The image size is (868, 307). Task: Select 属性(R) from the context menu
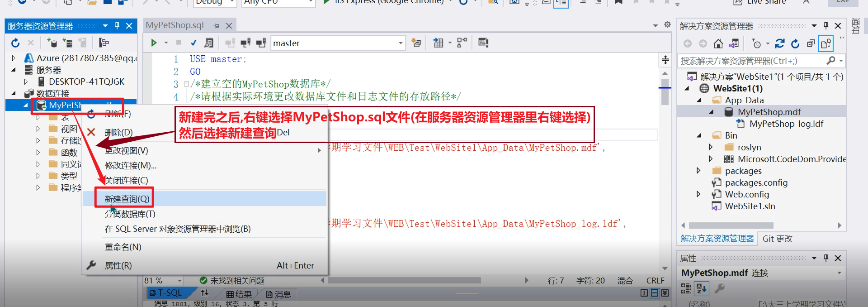click(204, 265)
